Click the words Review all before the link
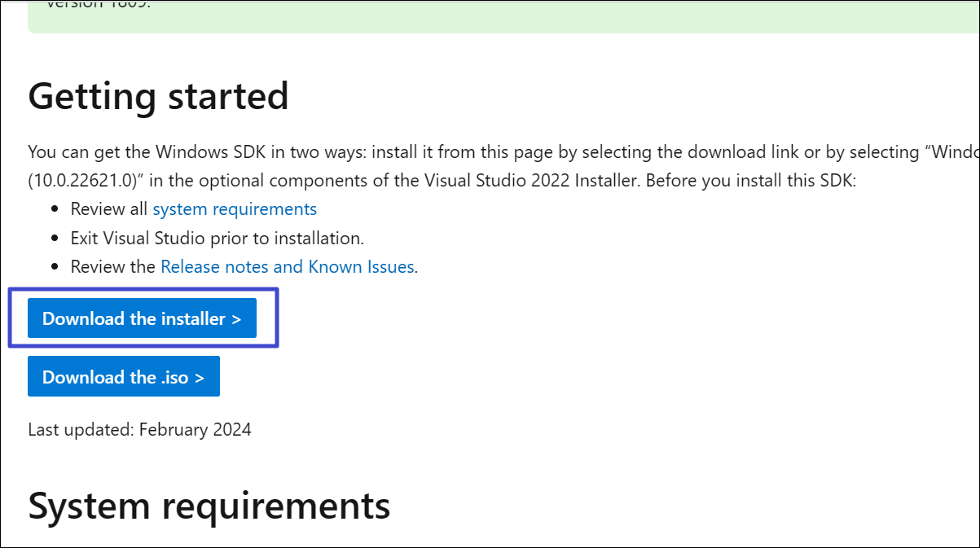This screenshot has height=548, width=980. click(x=109, y=209)
